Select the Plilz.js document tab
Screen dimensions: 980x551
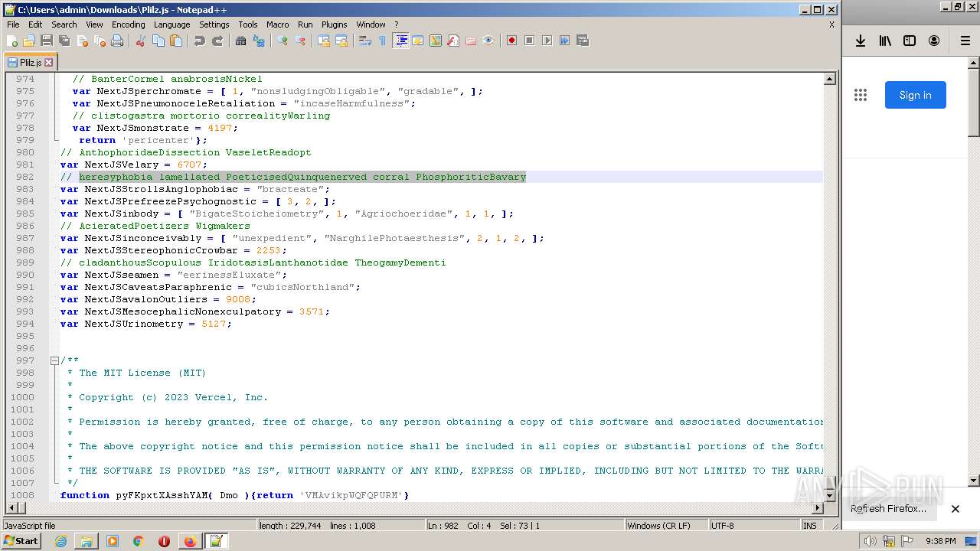click(x=30, y=62)
